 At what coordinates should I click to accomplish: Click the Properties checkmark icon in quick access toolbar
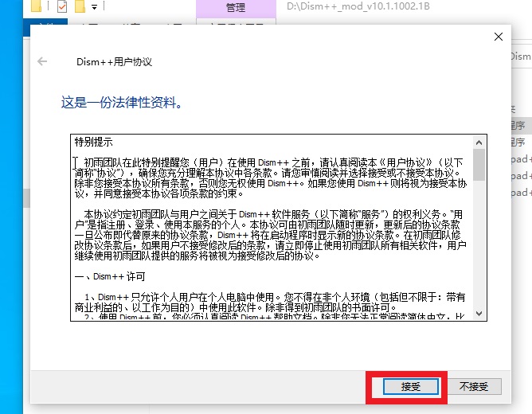click(x=62, y=7)
